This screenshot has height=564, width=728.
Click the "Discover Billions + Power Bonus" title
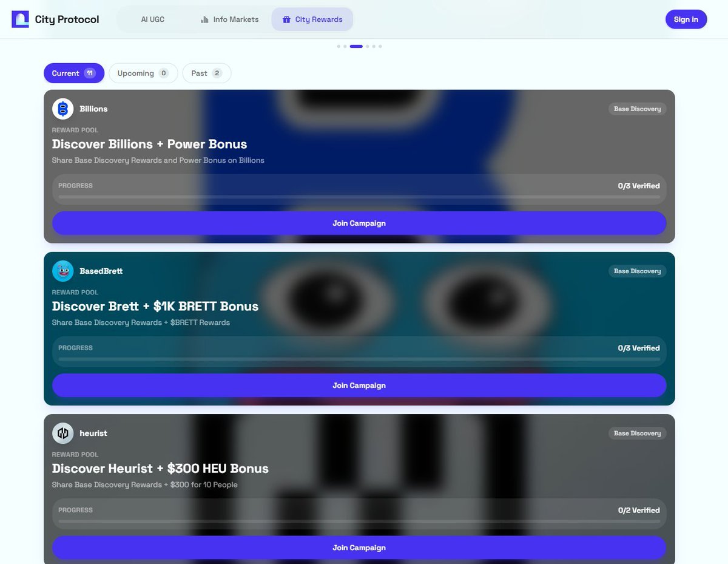(x=149, y=144)
